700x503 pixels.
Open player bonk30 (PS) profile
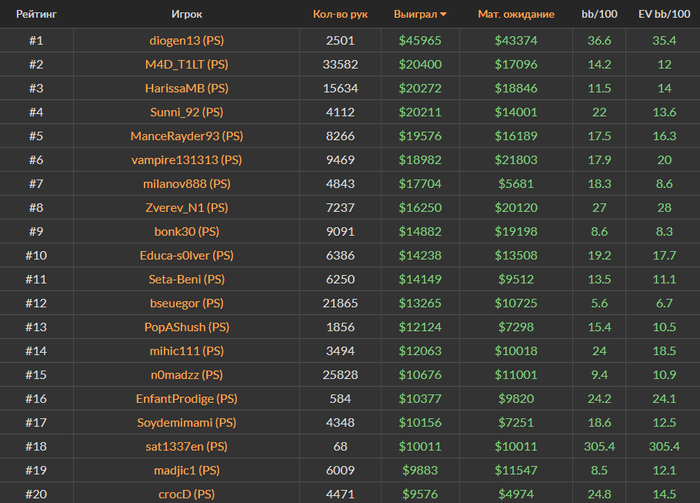point(187,232)
